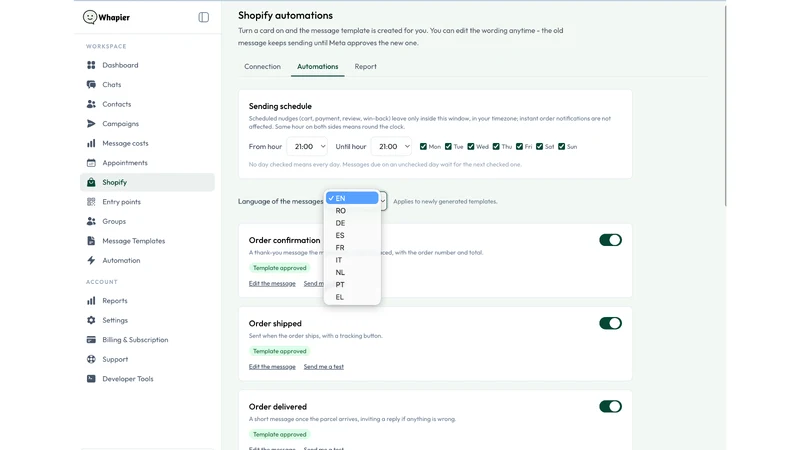This screenshot has height=450, width=800.
Task: Click the page vertical scrollbar
Action: pyautogui.click(x=725, y=105)
